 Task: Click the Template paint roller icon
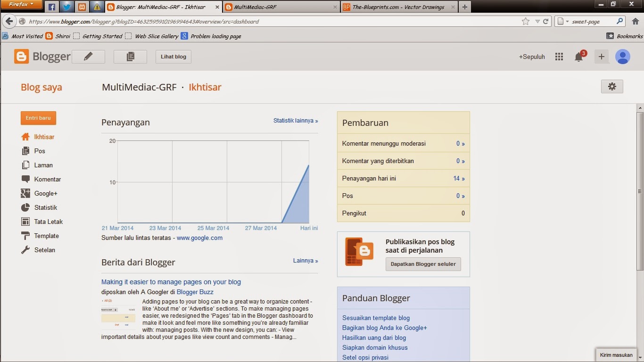[25, 236]
